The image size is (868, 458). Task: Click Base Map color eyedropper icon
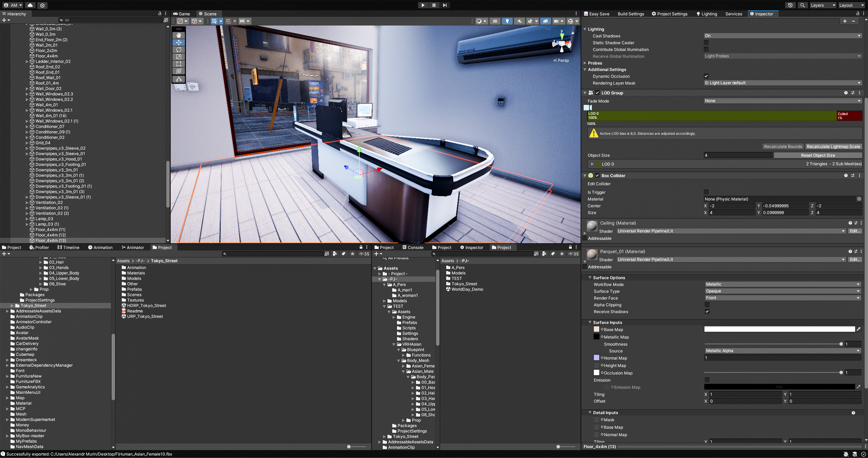click(858, 329)
